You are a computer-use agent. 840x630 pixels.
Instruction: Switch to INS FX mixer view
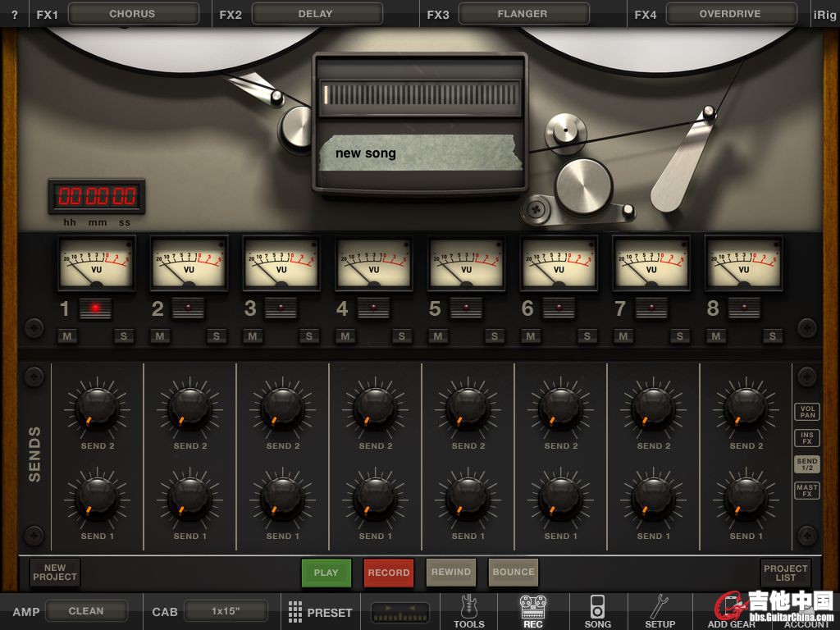(807, 438)
